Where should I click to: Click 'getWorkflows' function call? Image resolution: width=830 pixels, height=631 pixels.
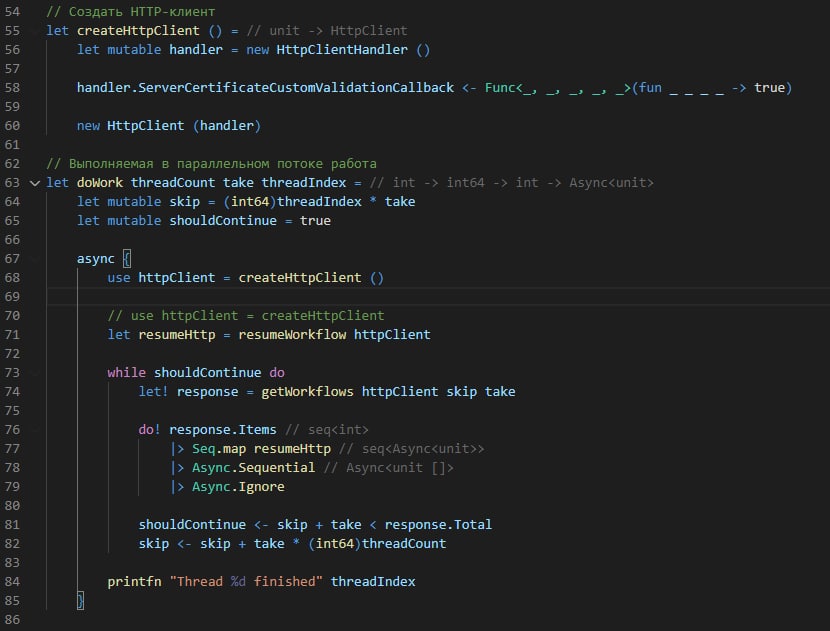click(x=308, y=392)
